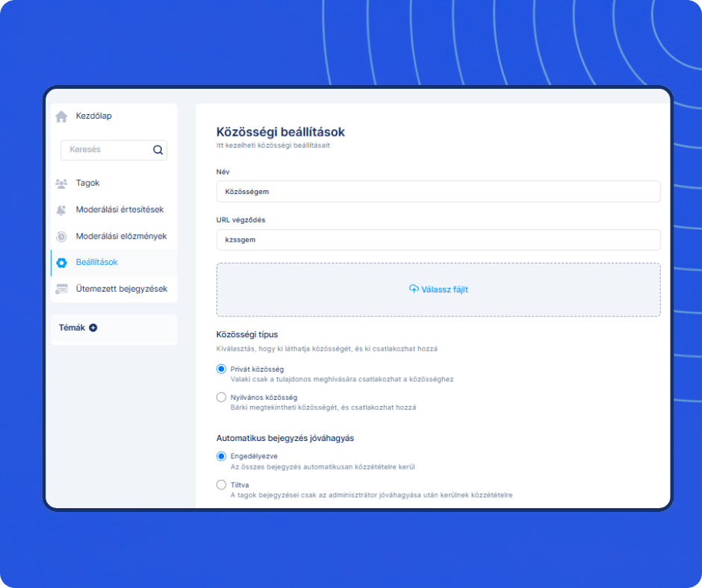Viewport: 702px width, 588px height.
Task: Click the Név field containing Közösségem
Action: (438, 192)
